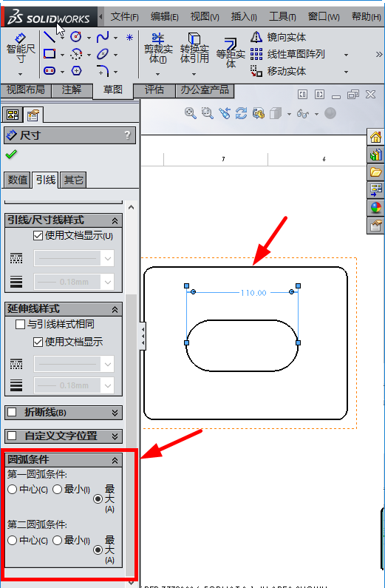The width and height of the screenshot is (385, 588).
Task: Click Hide/Show Items glasses icon
Action: click(x=303, y=113)
